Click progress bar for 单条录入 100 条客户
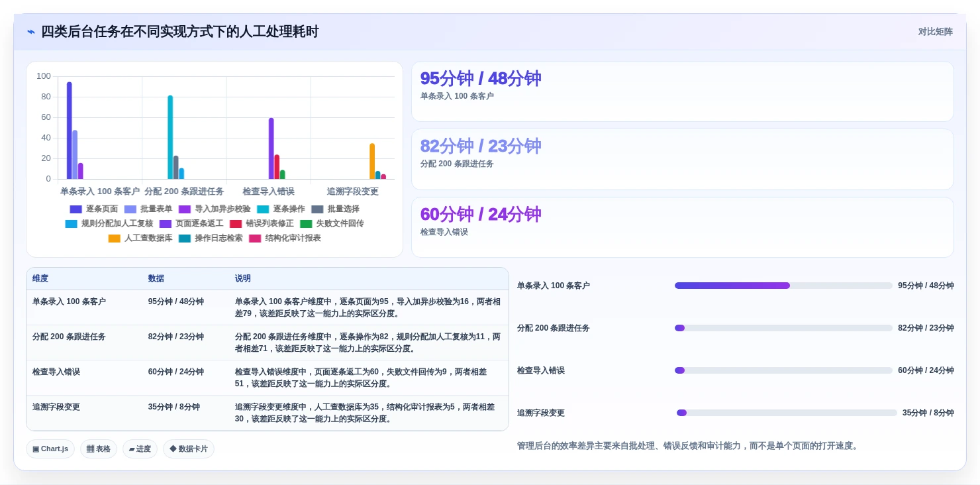980x485 pixels. [783, 286]
